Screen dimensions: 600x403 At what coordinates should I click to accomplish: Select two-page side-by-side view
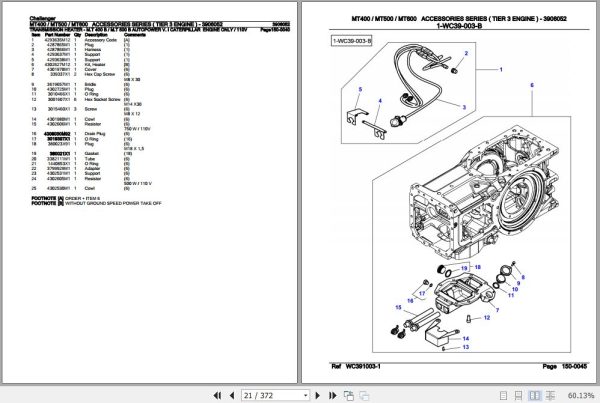pyautogui.click(x=535, y=395)
